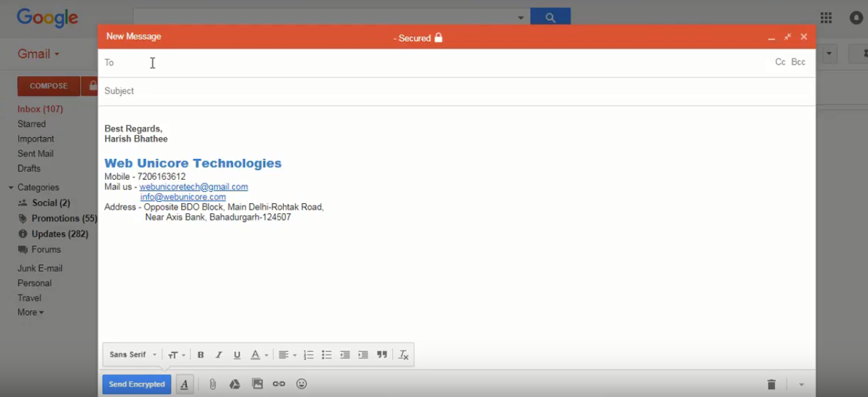
Task: Click the Secured lock icon in title bar
Action: [x=439, y=38]
